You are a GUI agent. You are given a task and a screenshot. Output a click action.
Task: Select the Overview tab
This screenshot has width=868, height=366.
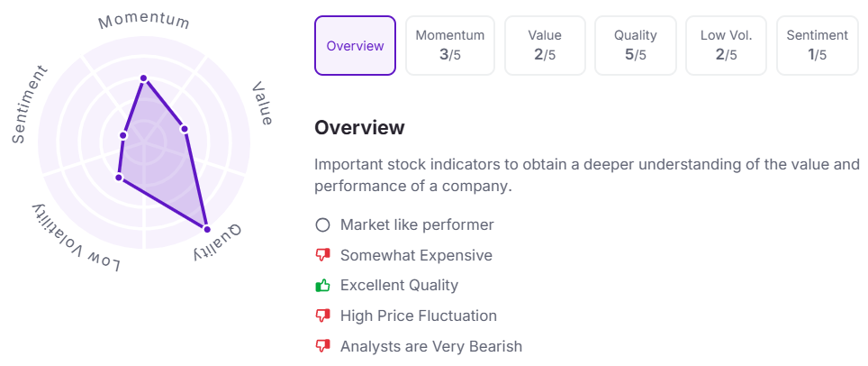click(355, 45)
